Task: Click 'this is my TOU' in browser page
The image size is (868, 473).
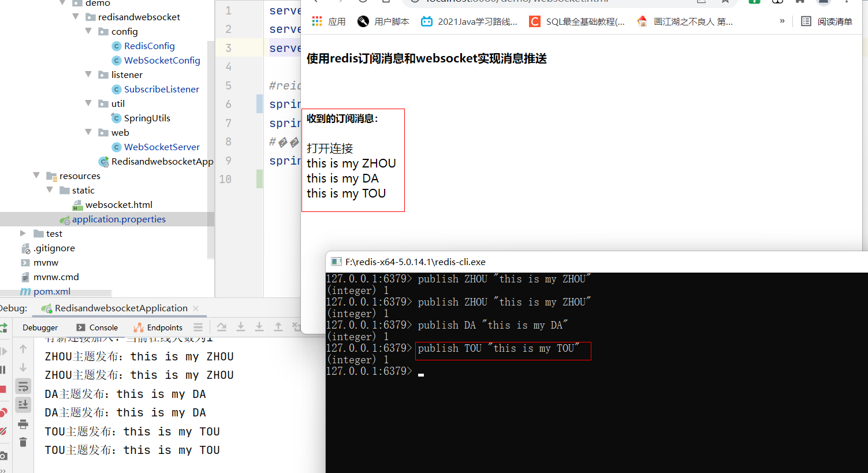Action: tap(346, 193)
